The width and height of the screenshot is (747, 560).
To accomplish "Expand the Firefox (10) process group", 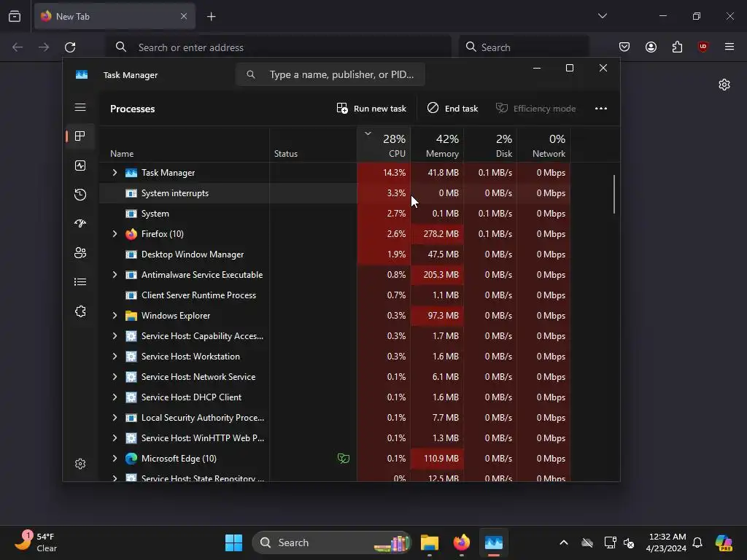I will tap(115, 234).
